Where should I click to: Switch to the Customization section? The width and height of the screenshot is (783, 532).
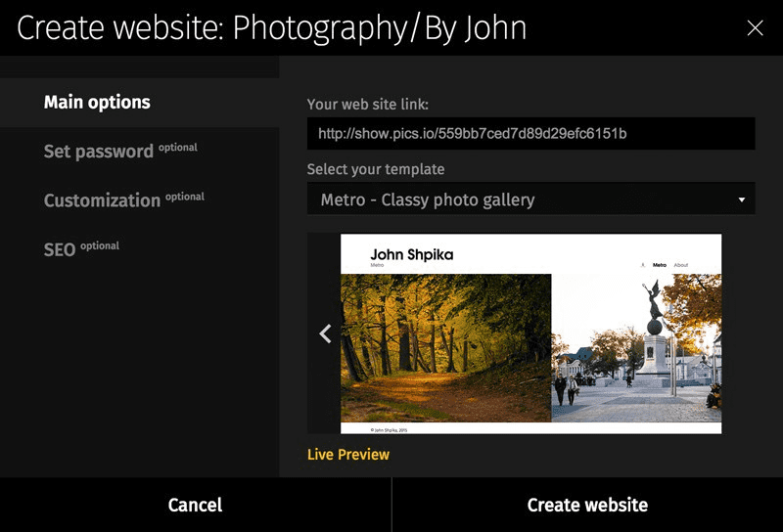[123, 199]
